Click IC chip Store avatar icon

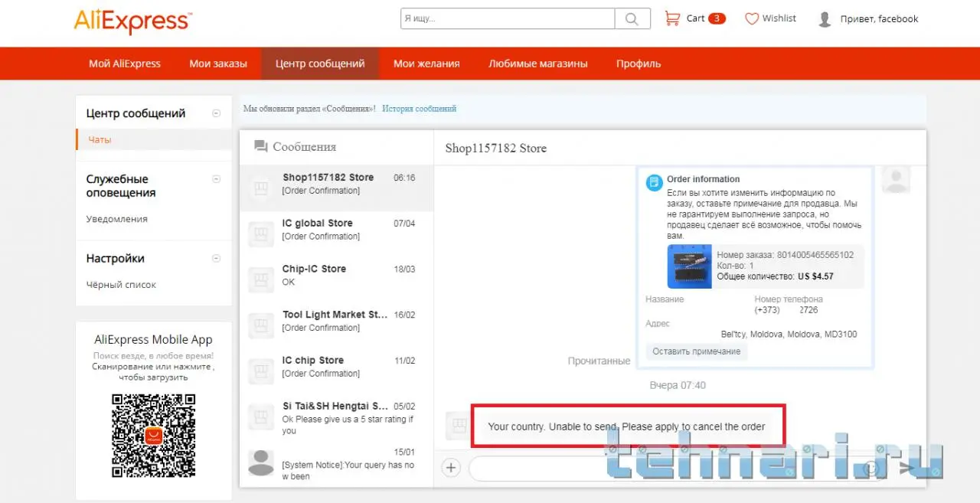[x=262, y=371]
